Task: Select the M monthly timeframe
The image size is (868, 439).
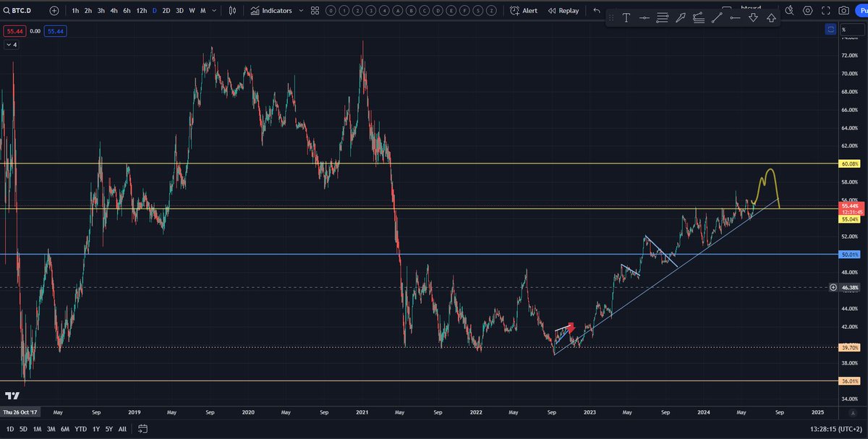Action: [x=203, y=11]
